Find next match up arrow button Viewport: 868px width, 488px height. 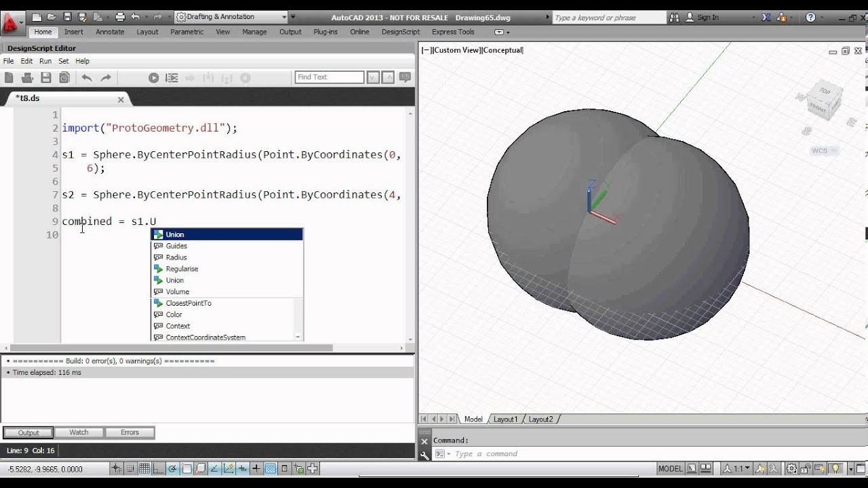pyautogui.click(x=389, y=77)
